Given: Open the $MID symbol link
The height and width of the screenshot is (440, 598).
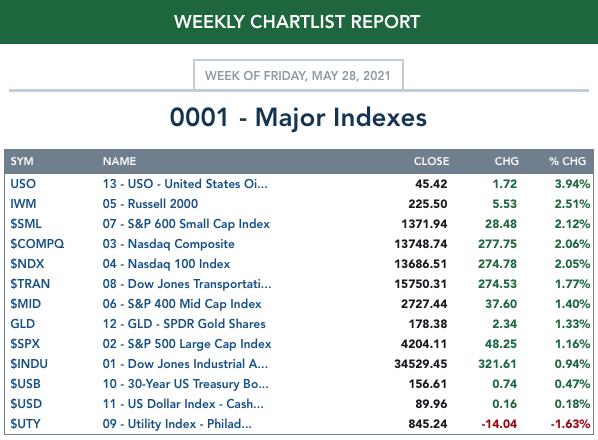Looking at the screenshot, I should coord(26,304).
